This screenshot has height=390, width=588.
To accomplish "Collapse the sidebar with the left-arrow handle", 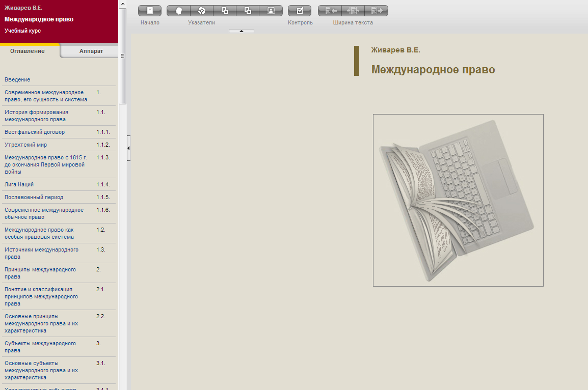I will 128,148.
